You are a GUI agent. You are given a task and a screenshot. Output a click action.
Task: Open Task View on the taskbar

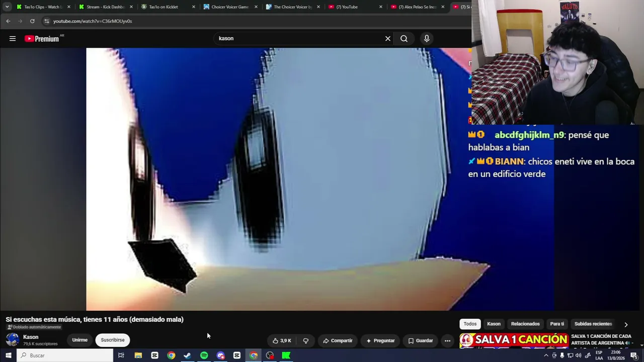click(121, 355)
